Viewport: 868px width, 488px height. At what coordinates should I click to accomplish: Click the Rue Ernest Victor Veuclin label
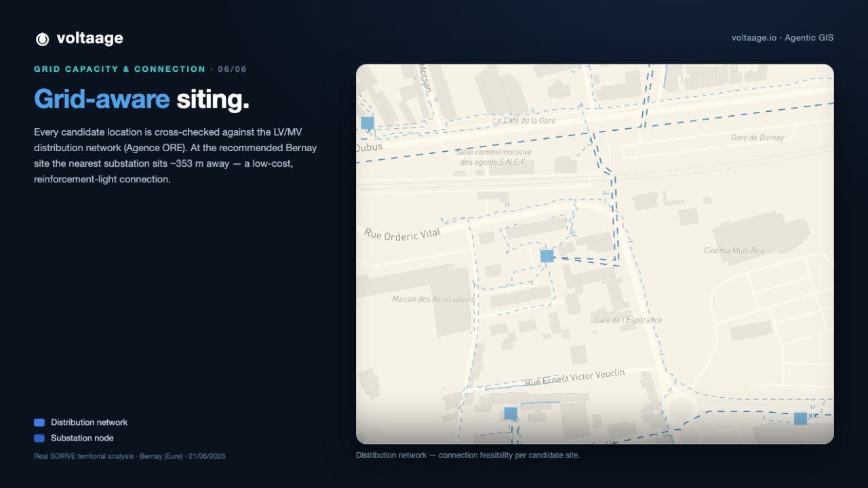click(575, 378)
